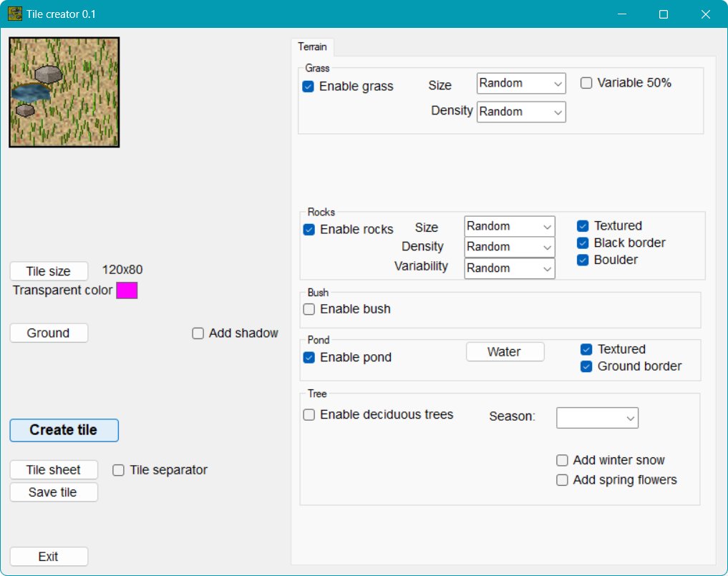The width and height of the screenshot is (728, 576).
Task: Click the Create tile button
Action: coord(64,430)
